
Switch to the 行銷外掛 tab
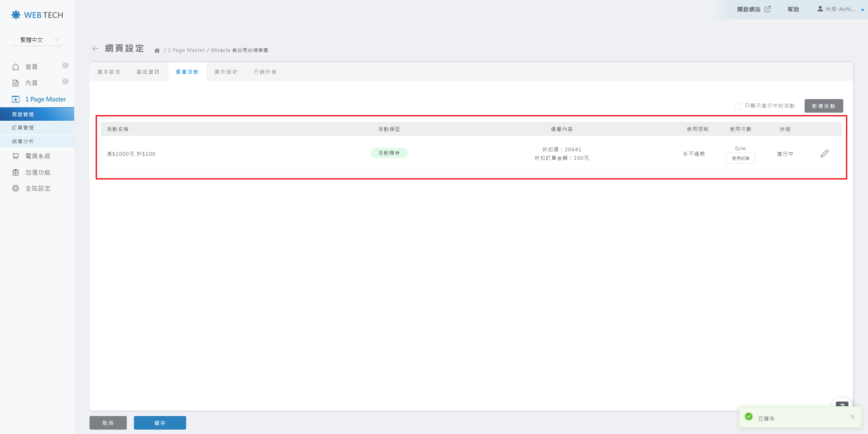(x=265, y=72)
